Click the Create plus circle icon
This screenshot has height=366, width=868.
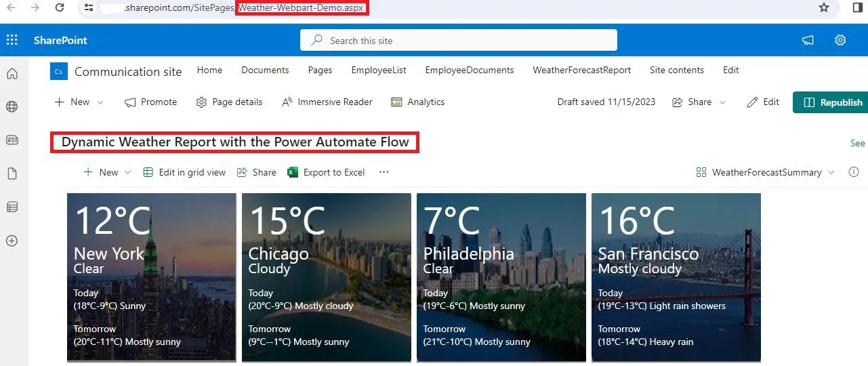[x=12, y=241]
